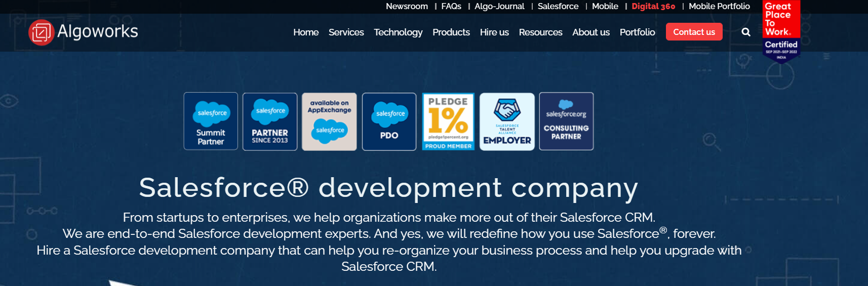
Task: Open the FAQs link
Action: pyautogui.click(x=451, y=6)
